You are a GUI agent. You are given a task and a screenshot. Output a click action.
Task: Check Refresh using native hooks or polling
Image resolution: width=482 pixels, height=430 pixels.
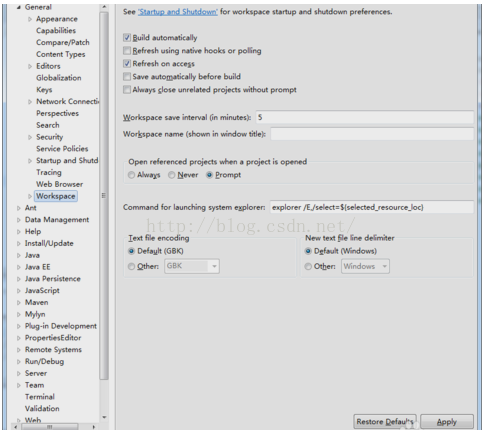[127, 50]
